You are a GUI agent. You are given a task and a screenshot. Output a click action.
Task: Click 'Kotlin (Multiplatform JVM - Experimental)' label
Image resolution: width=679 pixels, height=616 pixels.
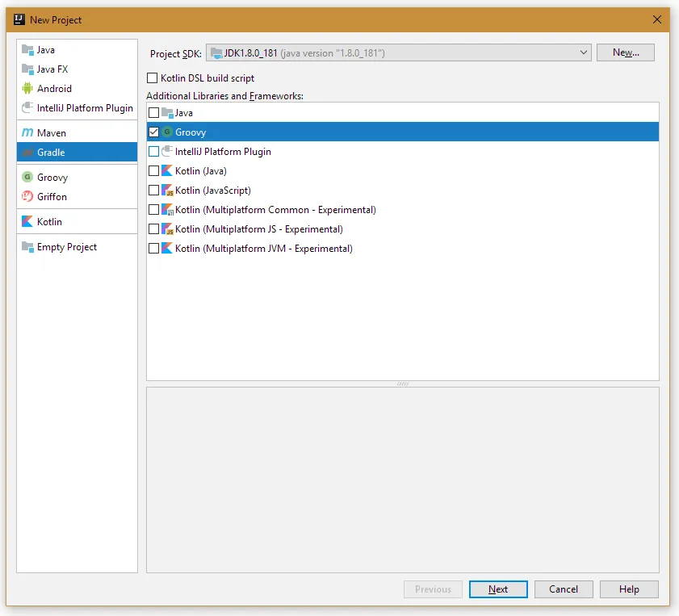coord(264,249)
